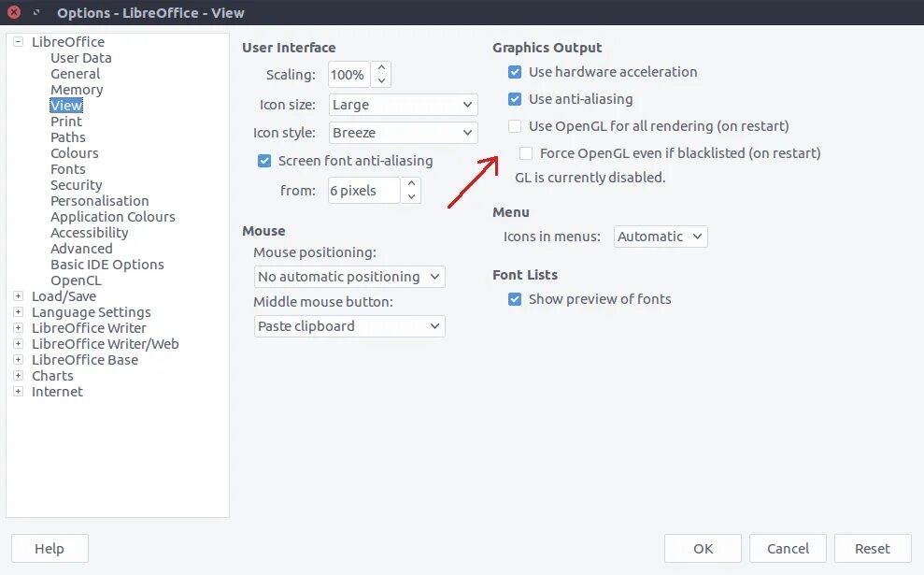Enable Use OpenGL for all rendering
Viewport: 924px width, 575px height.
(515, 126)
